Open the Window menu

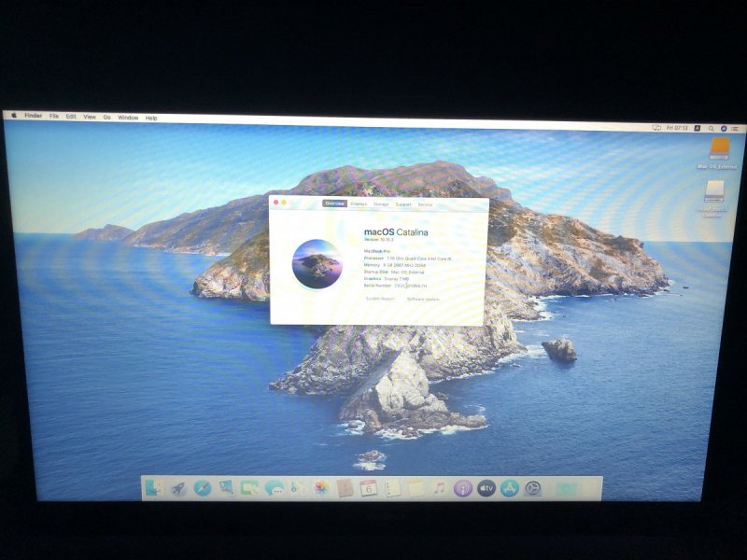pos(128,118)
